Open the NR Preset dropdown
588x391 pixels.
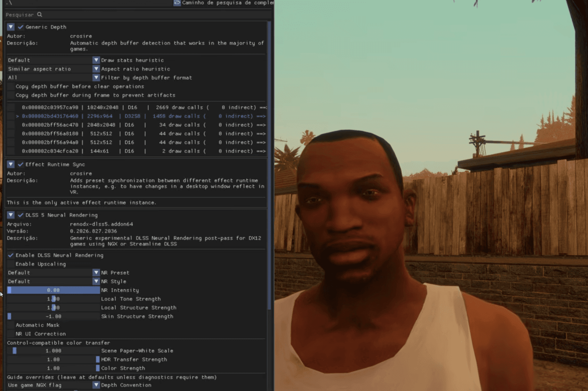54,272
